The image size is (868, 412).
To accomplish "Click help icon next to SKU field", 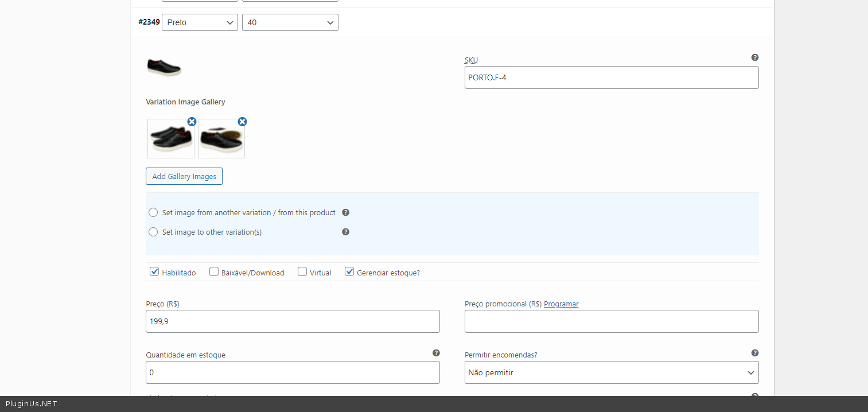I will click(755, 57).
